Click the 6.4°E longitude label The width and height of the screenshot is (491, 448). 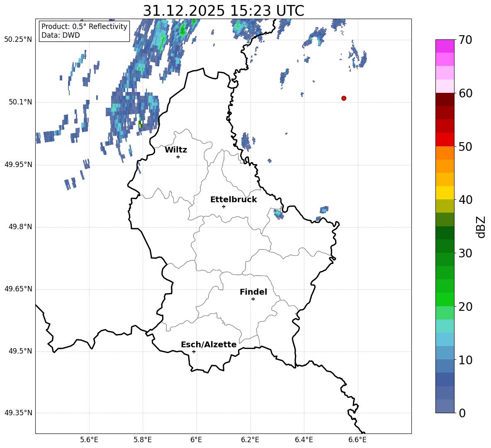[304, 440]
